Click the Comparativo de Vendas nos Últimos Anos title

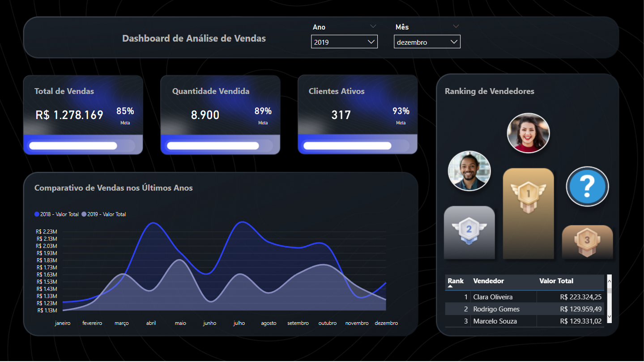pos(114,188)
